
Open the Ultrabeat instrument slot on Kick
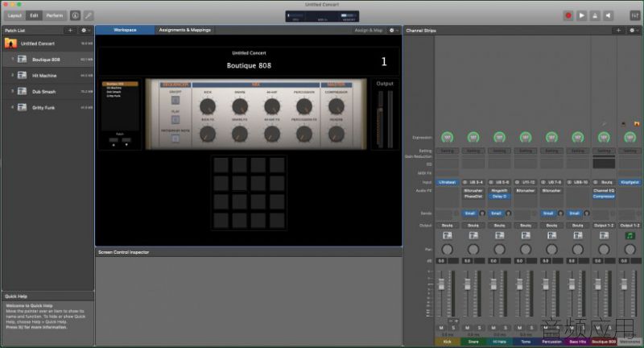pos(448,182)
